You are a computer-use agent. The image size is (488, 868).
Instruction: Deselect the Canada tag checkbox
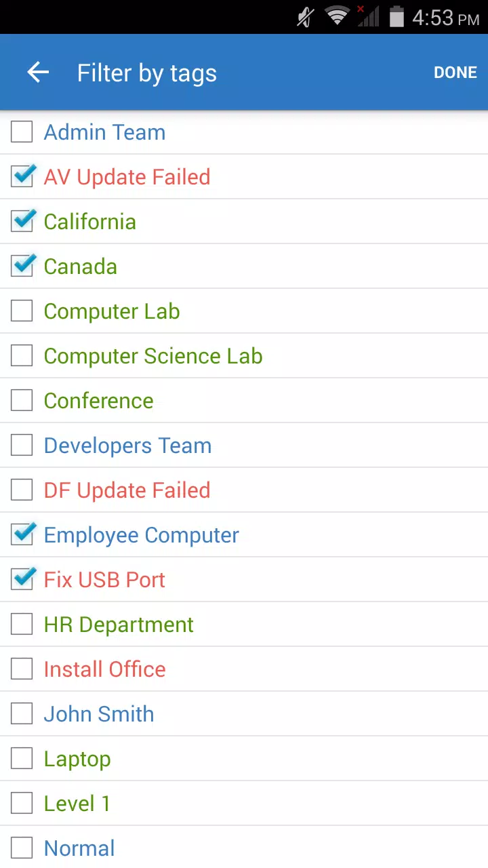coord(23,266)
